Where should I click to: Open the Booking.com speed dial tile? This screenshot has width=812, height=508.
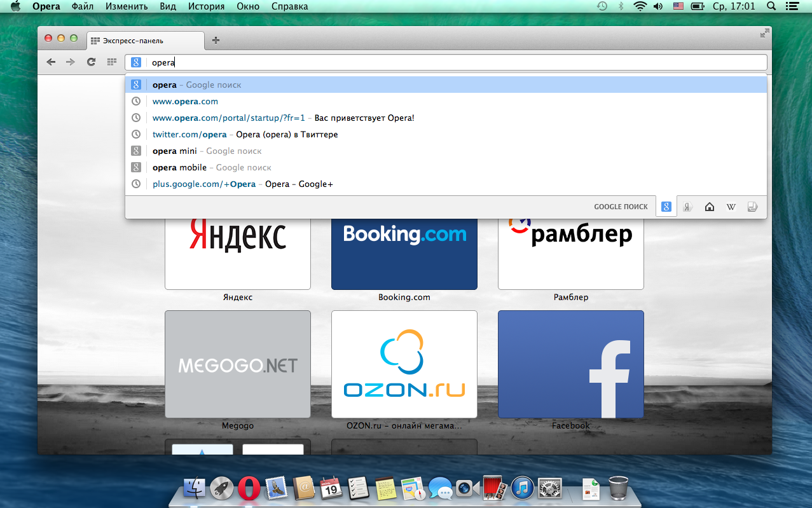(404, 253)
